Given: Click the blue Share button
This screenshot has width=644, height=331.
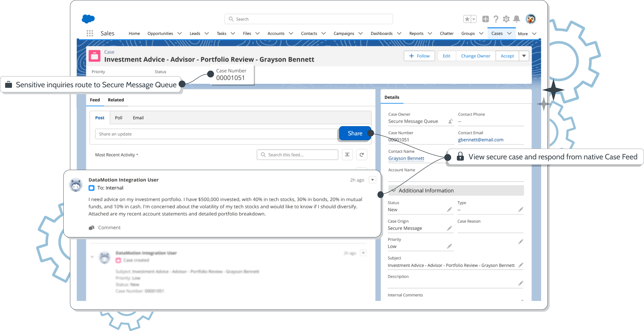Looking at the screenshot, I should pos(355,133).
